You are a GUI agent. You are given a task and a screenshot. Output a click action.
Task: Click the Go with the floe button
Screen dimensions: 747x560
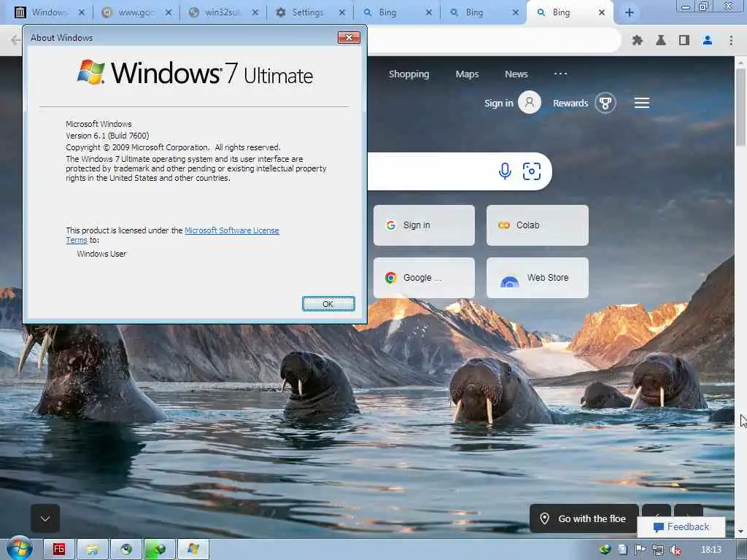click(584, 518)
